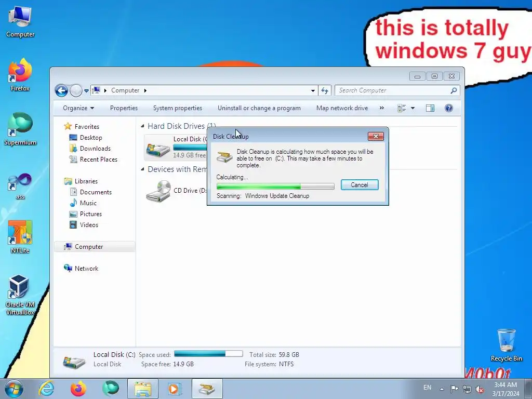Click Uninstall or change a program
532x399 pixels.
(x=259, y=108)
